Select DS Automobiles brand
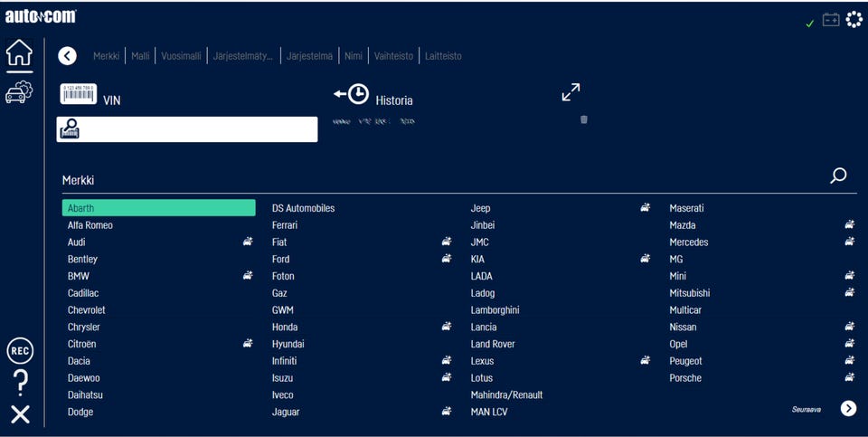 click(x=304, y=208)
